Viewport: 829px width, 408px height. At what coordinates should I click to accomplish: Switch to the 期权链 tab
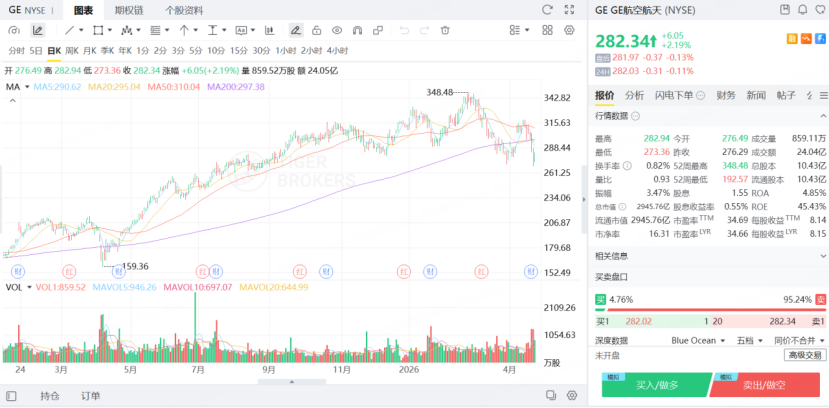129,10
